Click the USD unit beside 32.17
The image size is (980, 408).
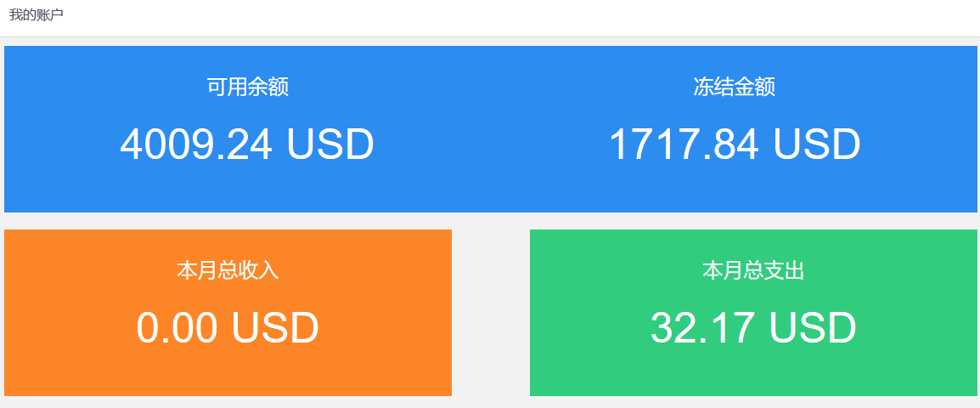pos(812,327)
